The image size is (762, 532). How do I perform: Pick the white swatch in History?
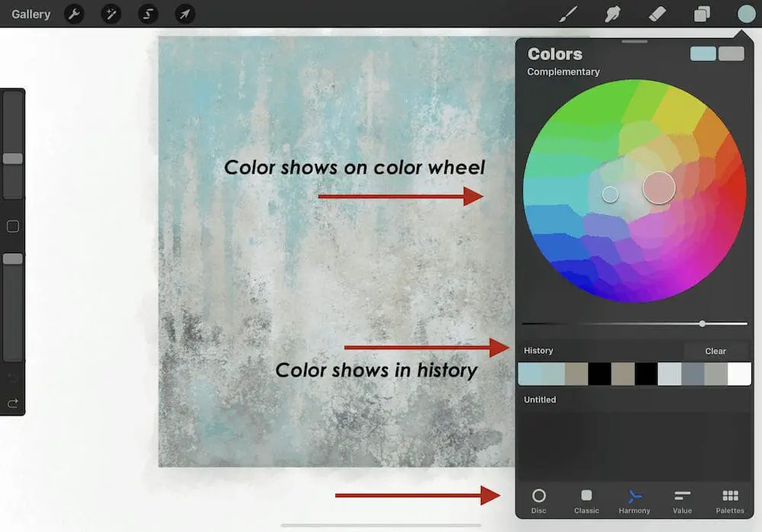tap(739, 374)
